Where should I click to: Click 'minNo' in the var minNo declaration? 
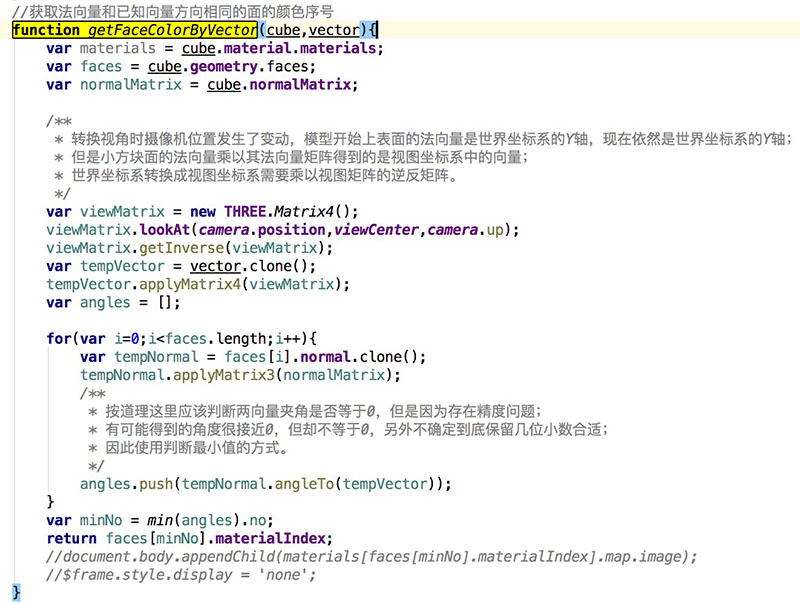point(101,520)
